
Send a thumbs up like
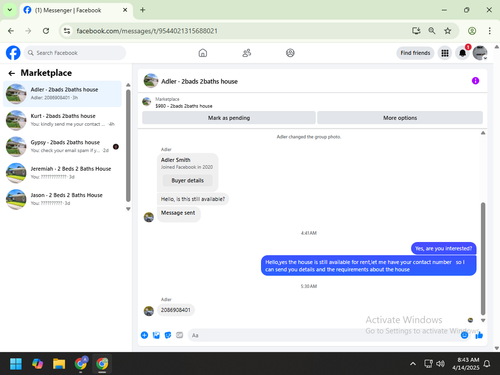(x=479, y=335)
